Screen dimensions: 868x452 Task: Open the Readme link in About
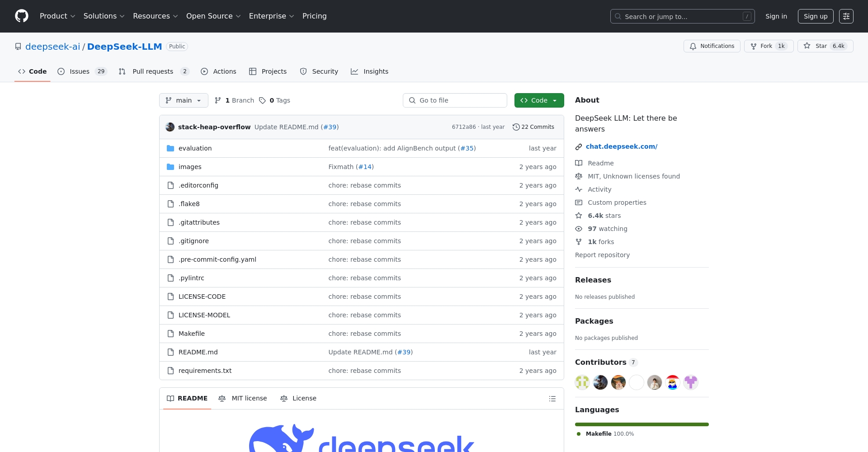600,163
